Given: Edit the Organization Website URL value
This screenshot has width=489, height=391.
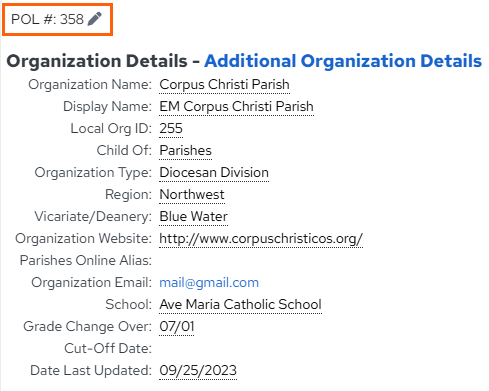Looking at the screenshot, I should [x=261, y=239].
